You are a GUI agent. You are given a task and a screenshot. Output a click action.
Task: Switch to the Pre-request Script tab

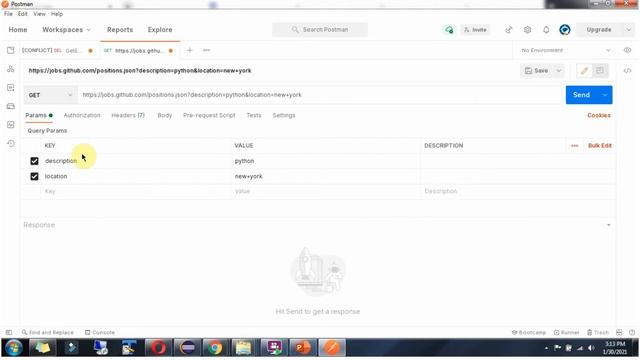click(x=209, y=116)
